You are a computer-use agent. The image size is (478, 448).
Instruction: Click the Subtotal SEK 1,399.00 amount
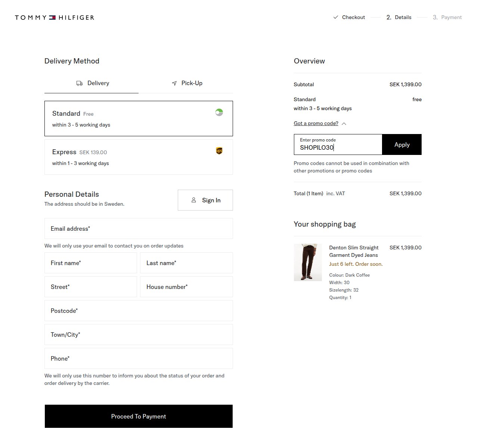pos(406,84)
